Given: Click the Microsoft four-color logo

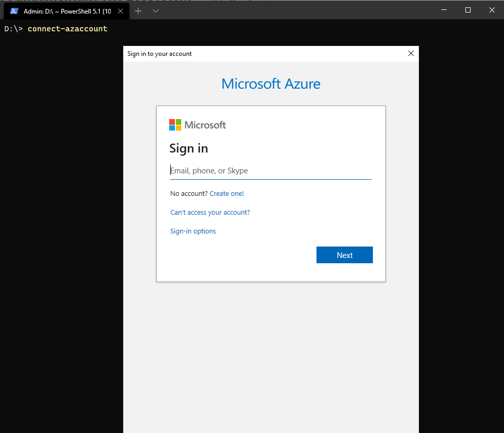Looking at the screenshot, I should point(175,125).
